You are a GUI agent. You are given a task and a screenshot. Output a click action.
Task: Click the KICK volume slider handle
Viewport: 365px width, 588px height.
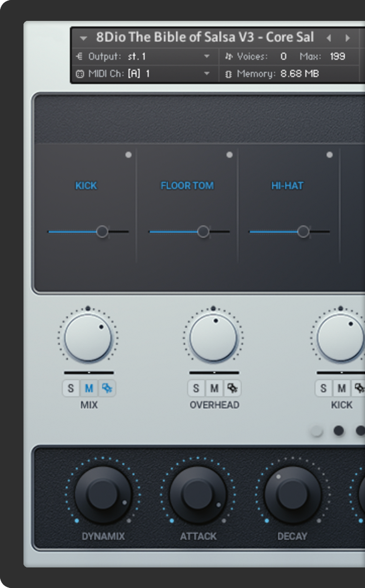(x=102, y=231)
